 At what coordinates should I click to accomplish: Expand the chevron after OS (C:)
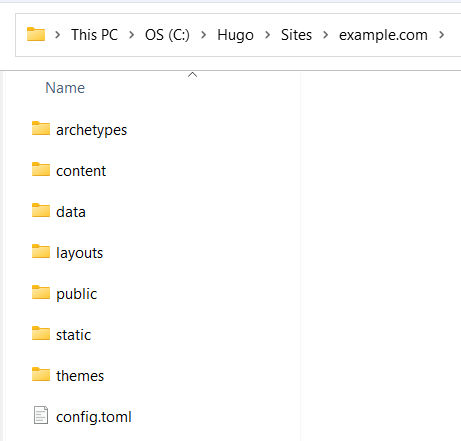(x=203, y=35)
